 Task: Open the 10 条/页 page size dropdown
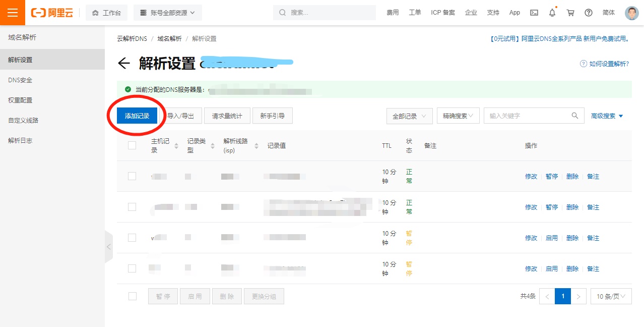click(x=611, y=296)
